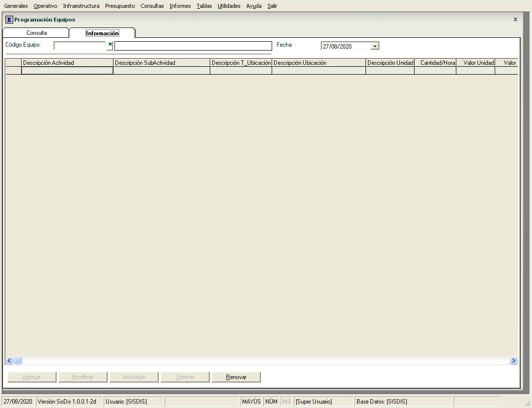This screenshot has width=532, height=408.
Task: Click the Programación Equipos window icon
Action: (x=9, y=20)
